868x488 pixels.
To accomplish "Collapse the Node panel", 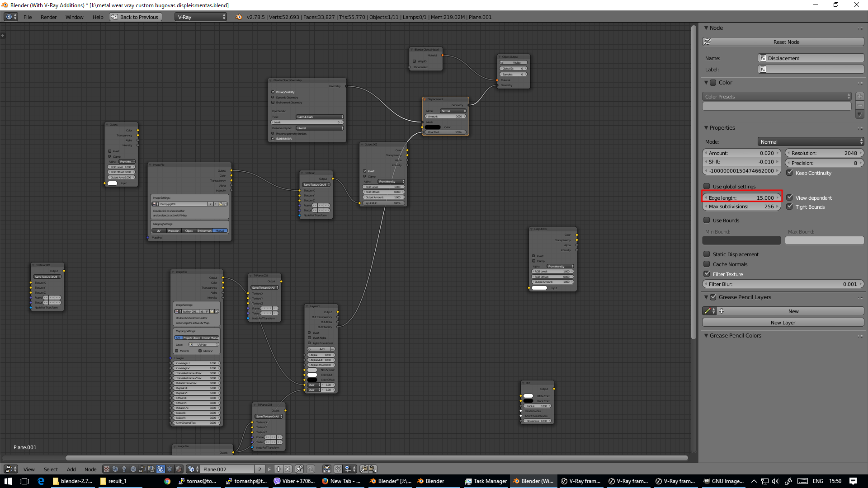I will click(x=706, y=28).
